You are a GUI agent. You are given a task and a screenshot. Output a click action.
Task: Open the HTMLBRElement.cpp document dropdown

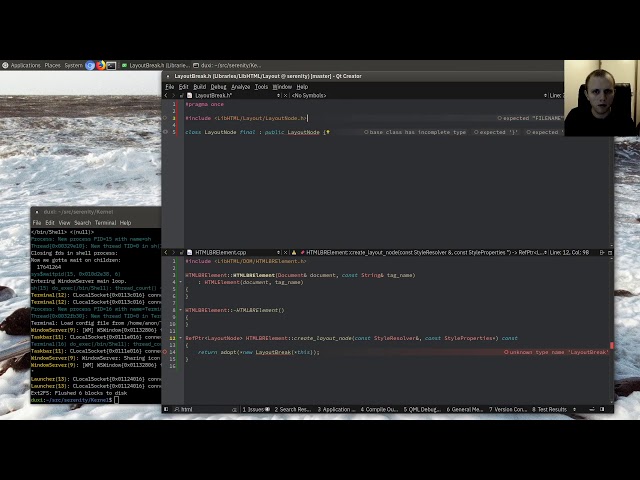[278, 253]
